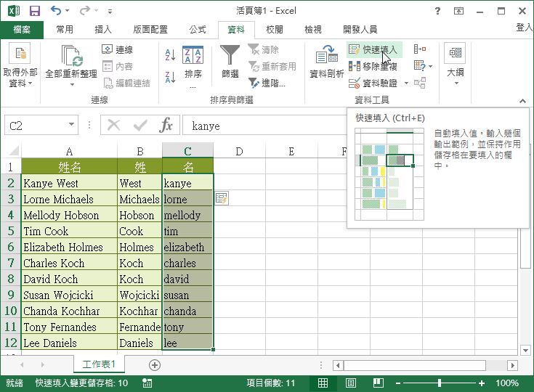
Task: Add a new sheet with plus button
Action: tap(155, 365)
